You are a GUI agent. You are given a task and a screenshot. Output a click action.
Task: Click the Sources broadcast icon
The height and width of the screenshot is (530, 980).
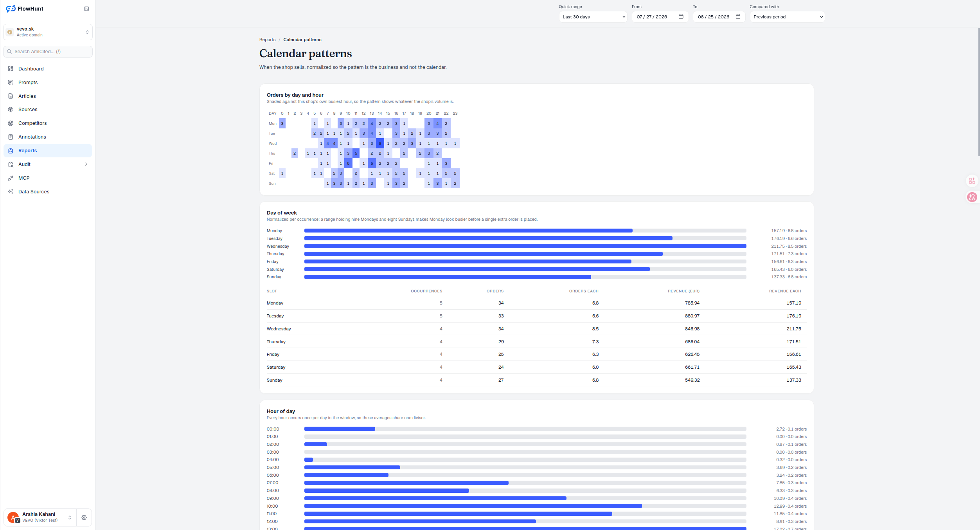(x=11, y=110)
